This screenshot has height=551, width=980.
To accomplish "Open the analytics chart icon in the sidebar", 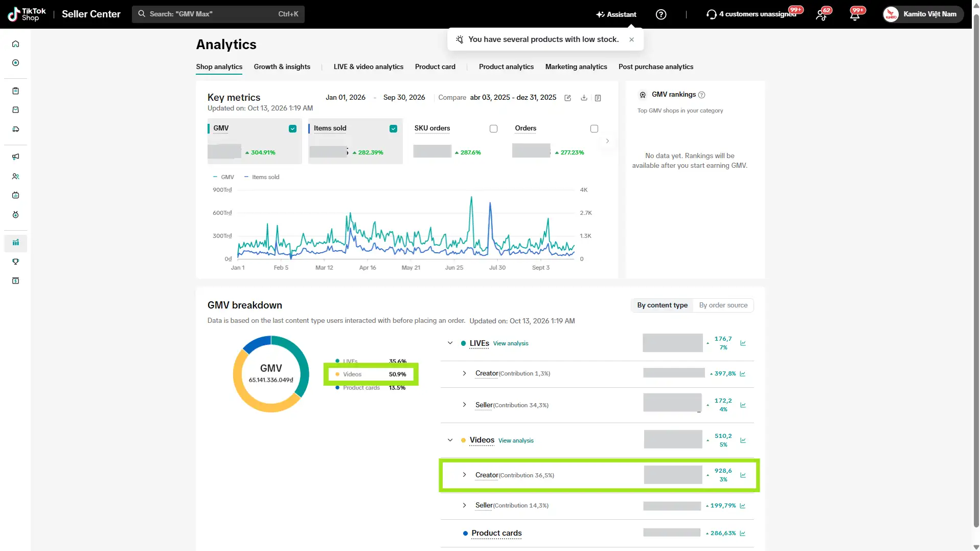I will [16, 243].
